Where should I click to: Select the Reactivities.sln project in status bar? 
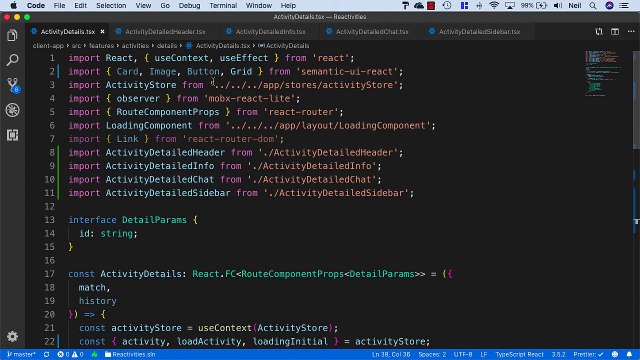[130, 354]
